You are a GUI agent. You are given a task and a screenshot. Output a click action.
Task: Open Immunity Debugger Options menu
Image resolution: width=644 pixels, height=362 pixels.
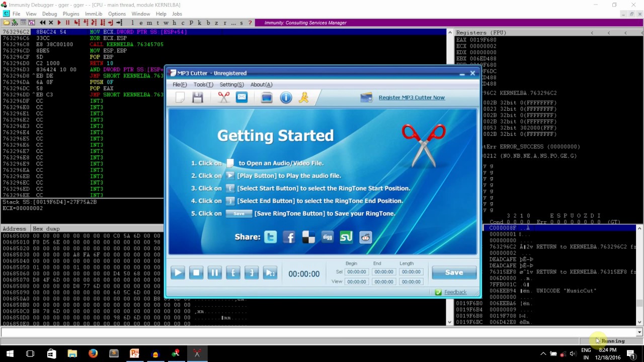[117, 14]
